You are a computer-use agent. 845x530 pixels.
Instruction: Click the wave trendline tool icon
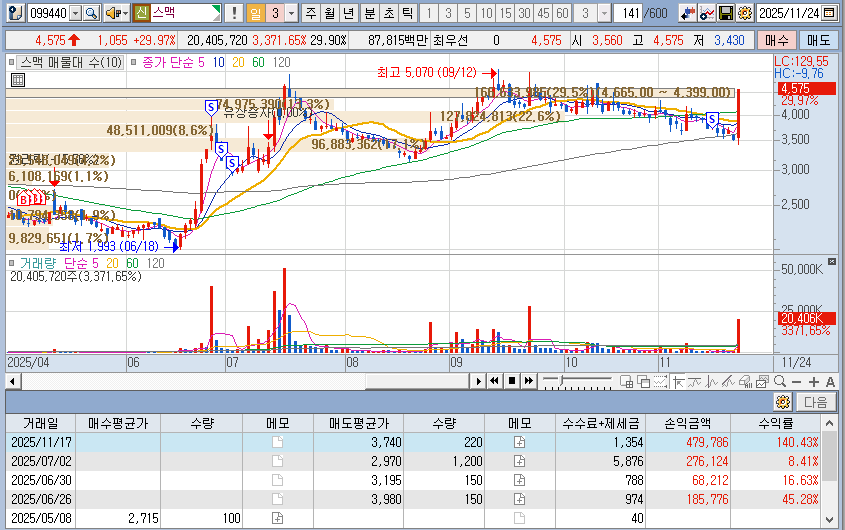695,382
